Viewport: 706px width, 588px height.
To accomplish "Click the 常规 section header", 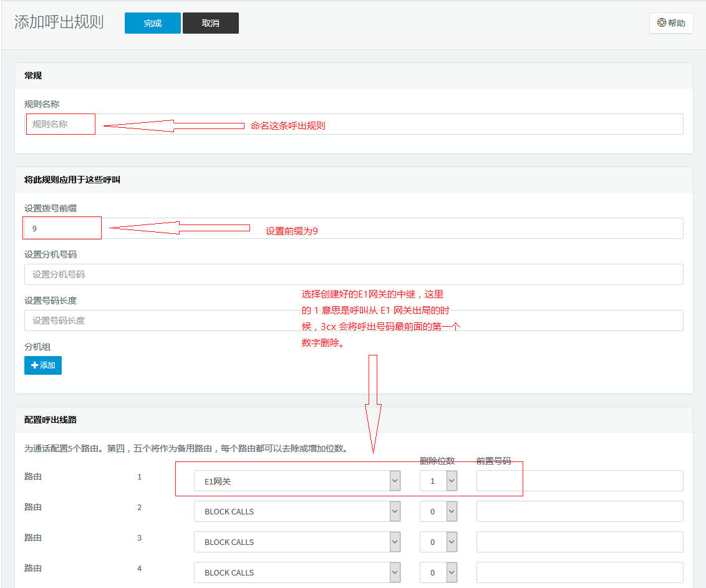I will pos(33,75).
